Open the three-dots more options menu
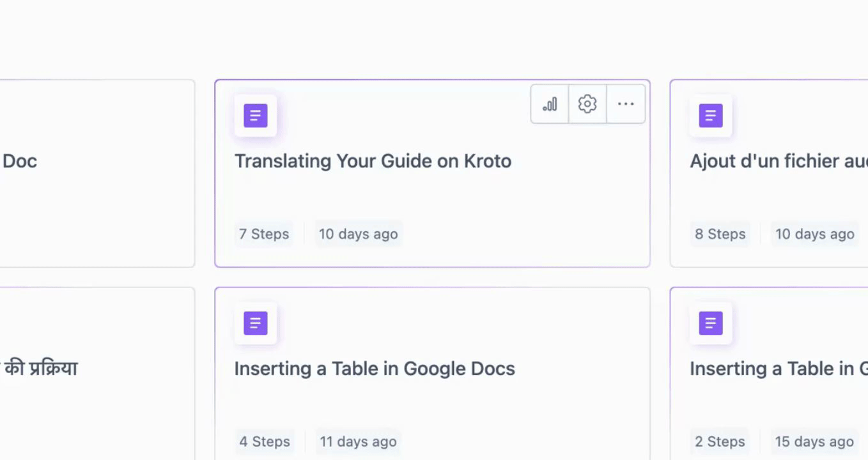The image size is (868, 460). (x=626, y=103)
